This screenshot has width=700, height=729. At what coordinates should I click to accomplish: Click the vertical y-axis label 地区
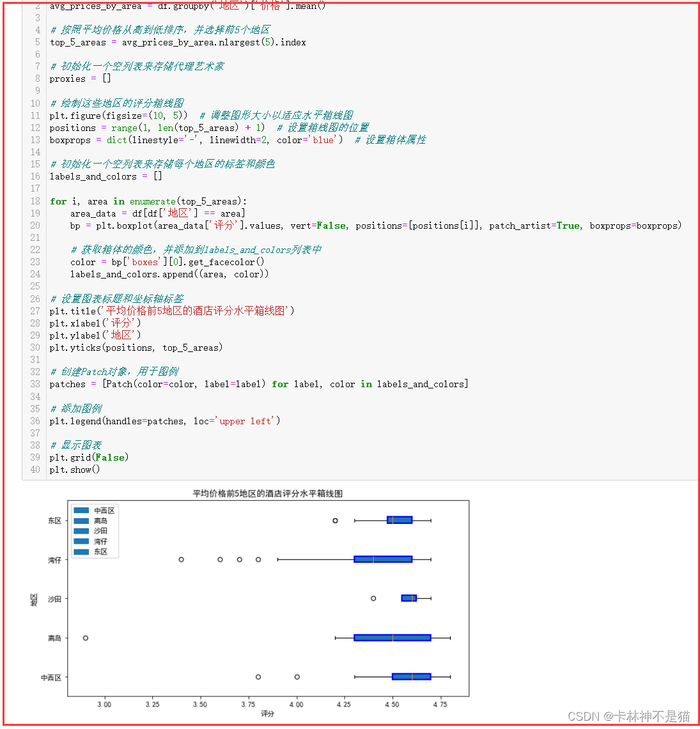point(33,599)
